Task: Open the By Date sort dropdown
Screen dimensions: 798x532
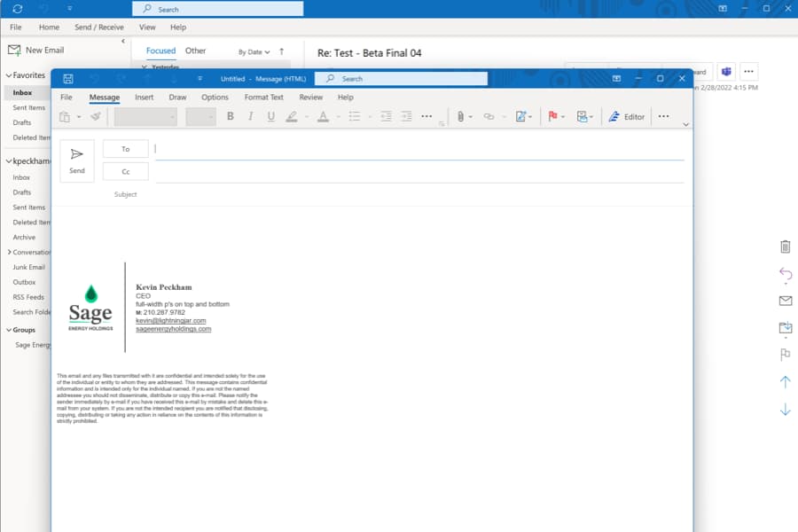Action: click(254, 51)
